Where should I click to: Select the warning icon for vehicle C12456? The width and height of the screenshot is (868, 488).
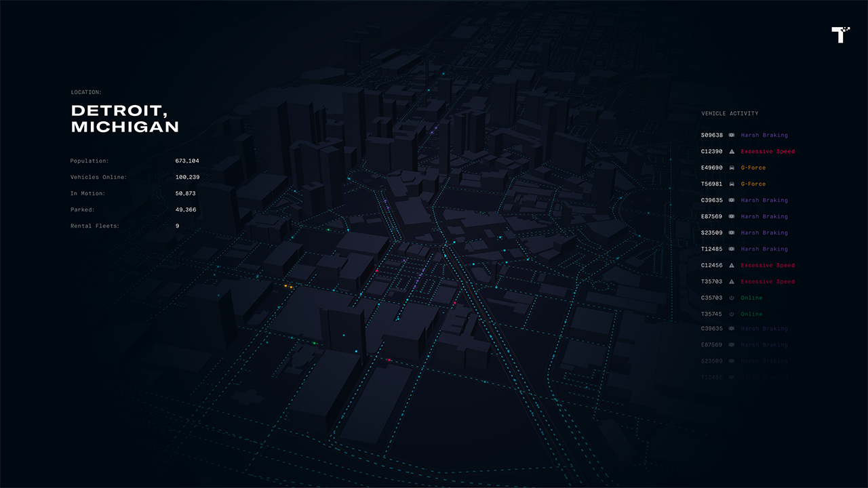pos(732,266)
